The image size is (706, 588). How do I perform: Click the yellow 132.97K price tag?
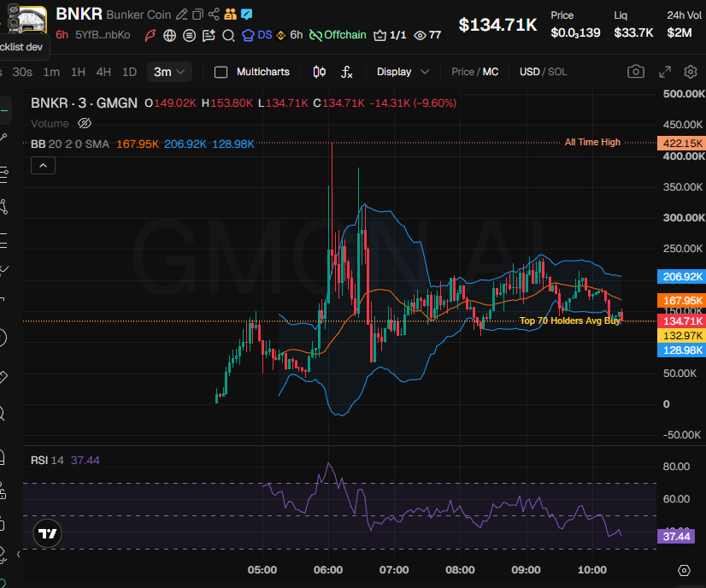(x=681, y=335)
